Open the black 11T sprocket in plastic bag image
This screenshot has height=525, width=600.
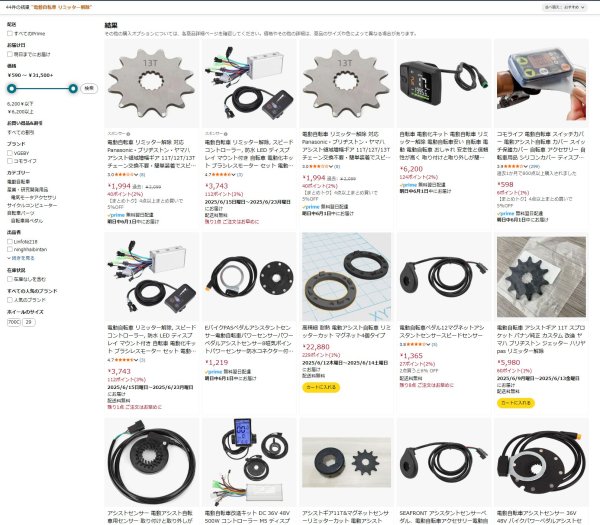(x=541, y=277)
